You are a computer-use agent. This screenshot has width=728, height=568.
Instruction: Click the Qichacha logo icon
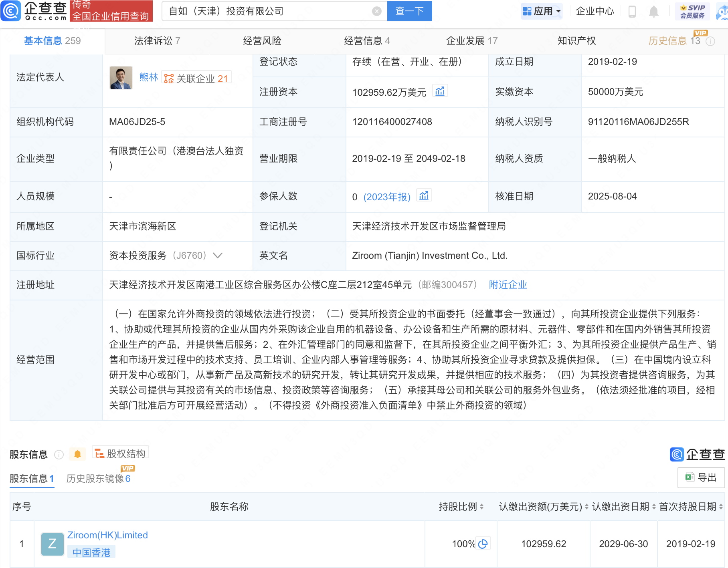pyautogui.click(x=11, y=11)
